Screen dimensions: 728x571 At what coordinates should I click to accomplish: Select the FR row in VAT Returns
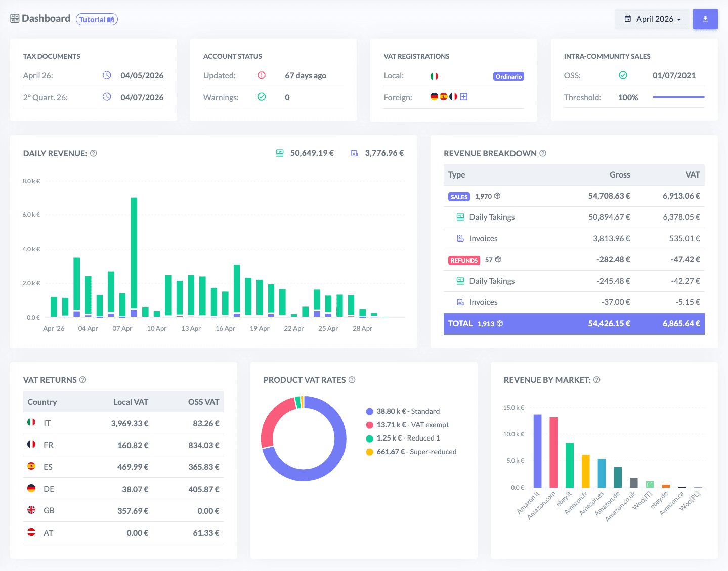click(x=123, y=445)
